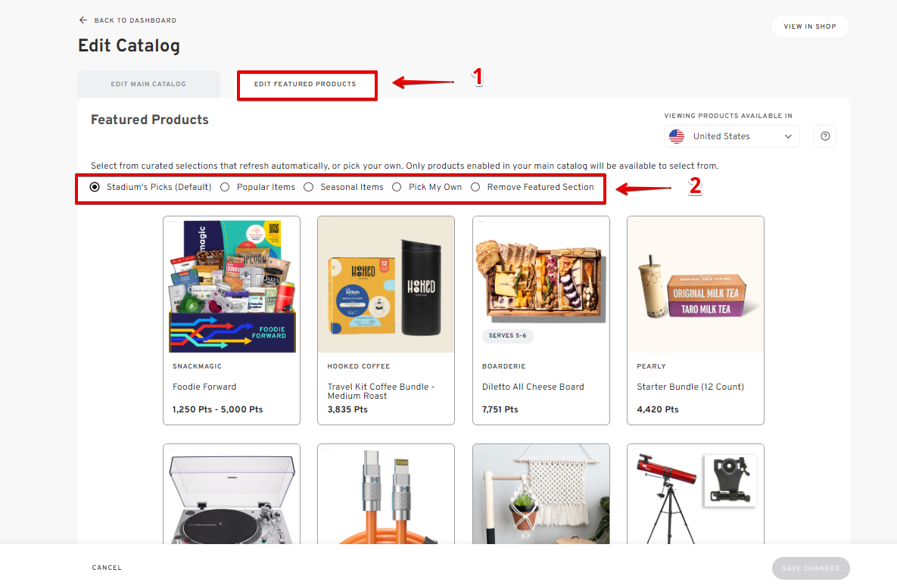
Task: Select Stadium's Picks (Default) radio option
Action: (95, 187)
